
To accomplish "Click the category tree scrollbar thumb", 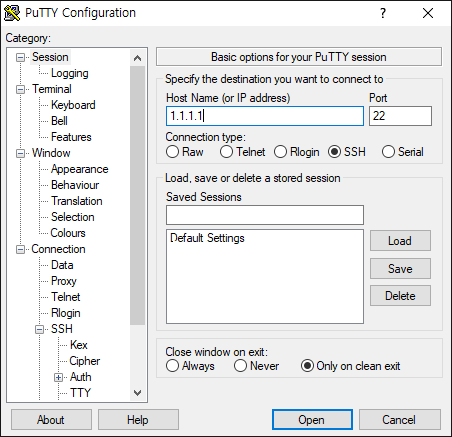I will (x=137, y=195).
